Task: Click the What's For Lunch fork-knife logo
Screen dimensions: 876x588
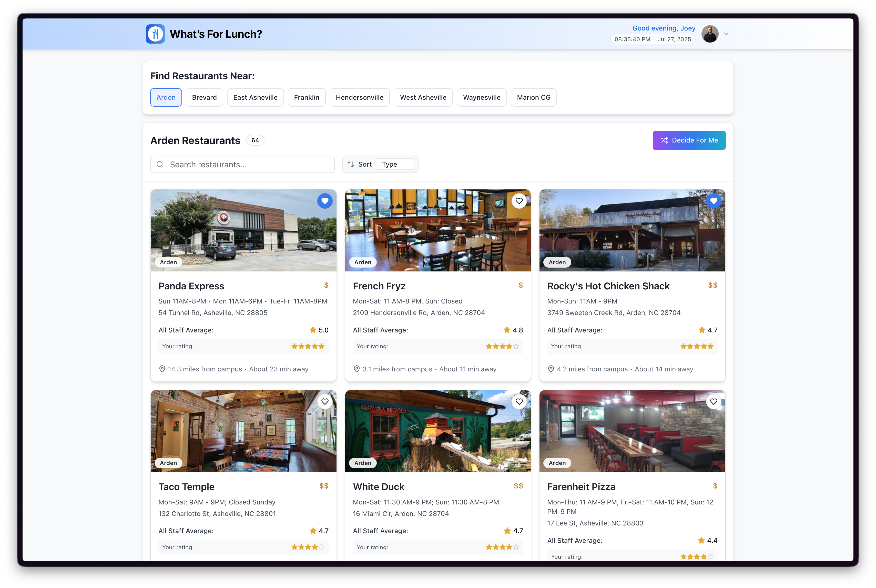Action: click(155, 34)
